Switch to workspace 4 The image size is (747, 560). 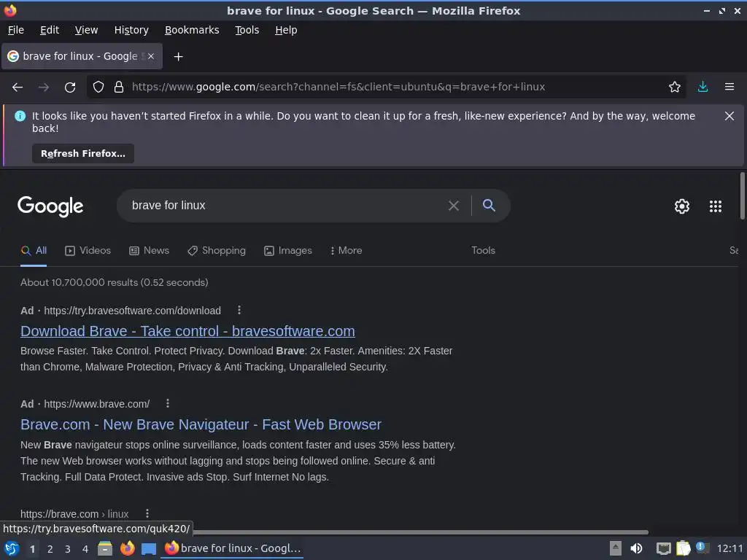click(x=85, y=549)
